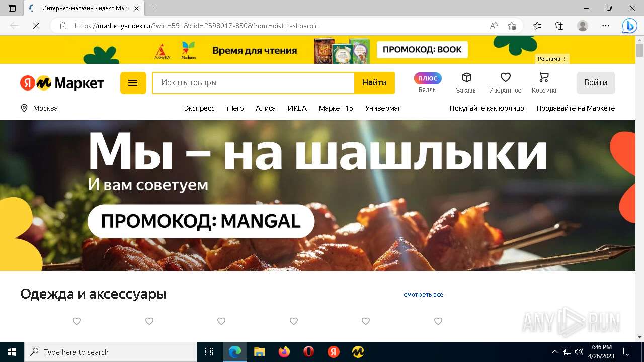Favorite the second product heart icon

149,321
